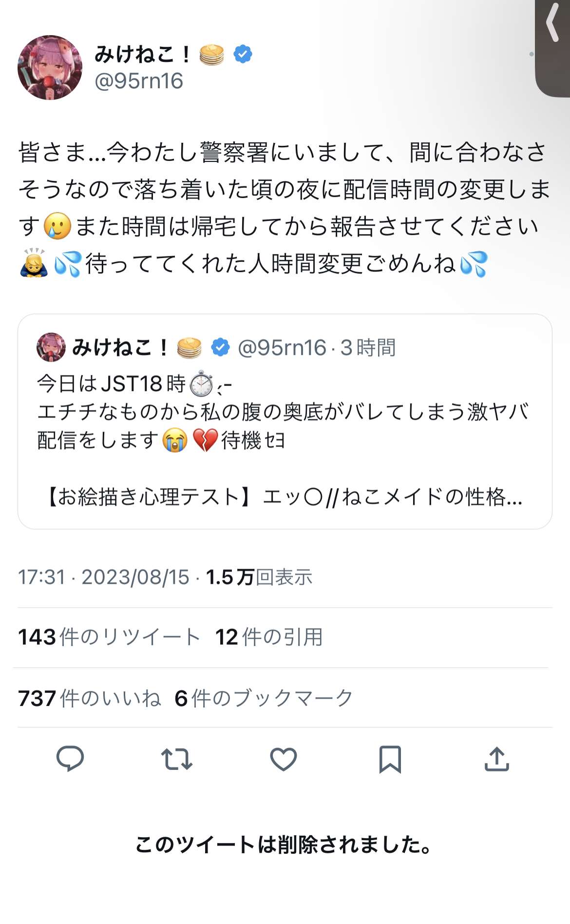Screen dimensions: 570x924
Task: Bookmark this tweet
Action: [x=390, y=759]
